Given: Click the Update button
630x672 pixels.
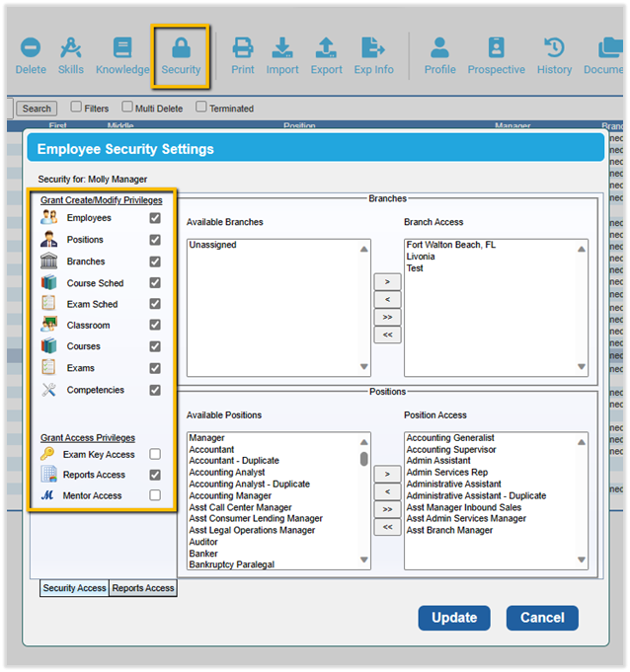Looking at the screenshot, I should pyautogui.click(x=454, y=618).
